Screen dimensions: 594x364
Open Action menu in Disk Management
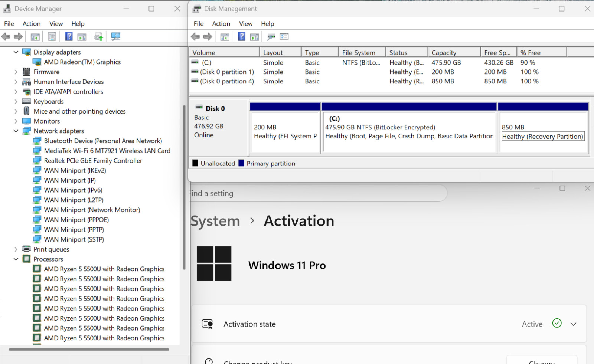pos(221,24)
